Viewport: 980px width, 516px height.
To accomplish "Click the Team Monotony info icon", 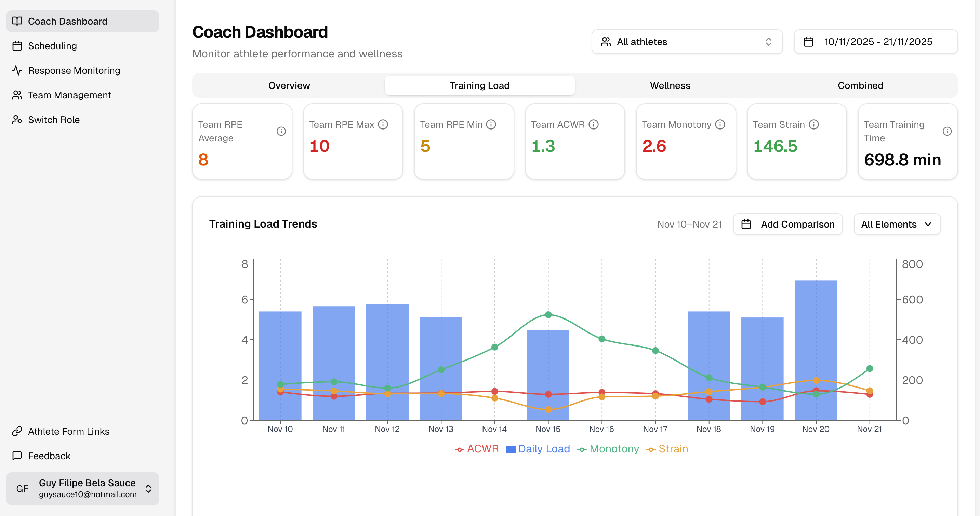I will (x=720, y=124).
